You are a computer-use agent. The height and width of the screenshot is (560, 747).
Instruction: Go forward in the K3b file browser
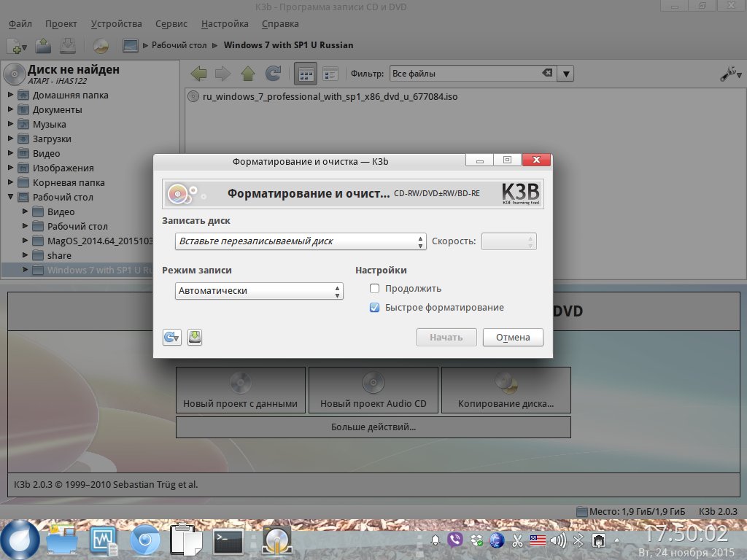click(223, 74)
